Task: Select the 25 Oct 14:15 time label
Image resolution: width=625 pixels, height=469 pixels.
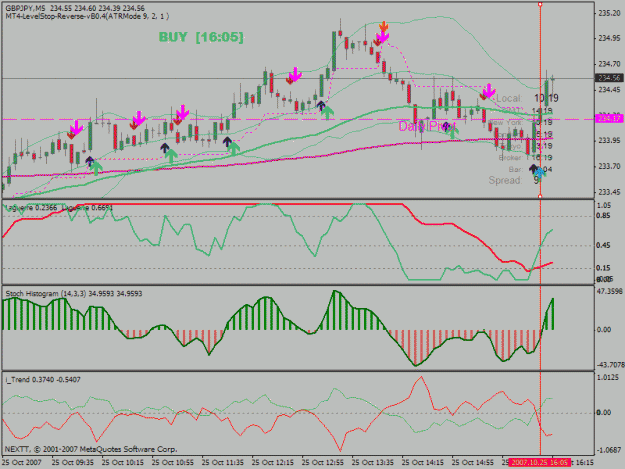Action: click(x=423, y=463)
